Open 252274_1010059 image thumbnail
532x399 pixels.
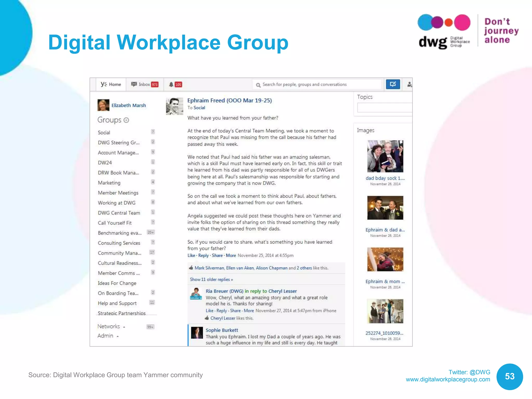[385, 311]
